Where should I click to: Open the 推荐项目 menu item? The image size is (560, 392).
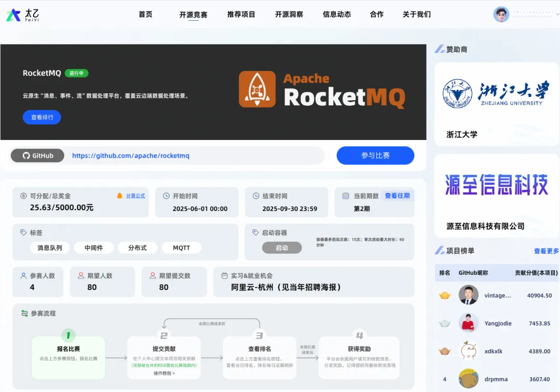click(x=241, y=15)
